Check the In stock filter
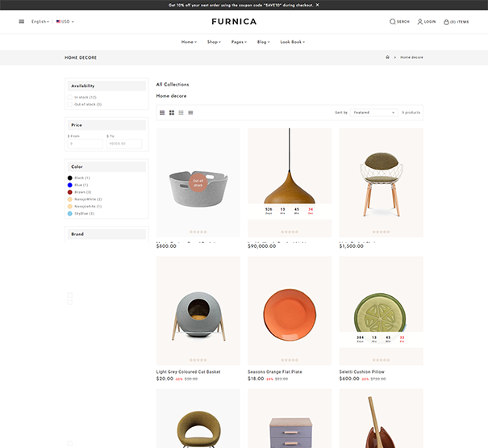Viewport: 488px width, 448px height. click(x=70, y=97)
